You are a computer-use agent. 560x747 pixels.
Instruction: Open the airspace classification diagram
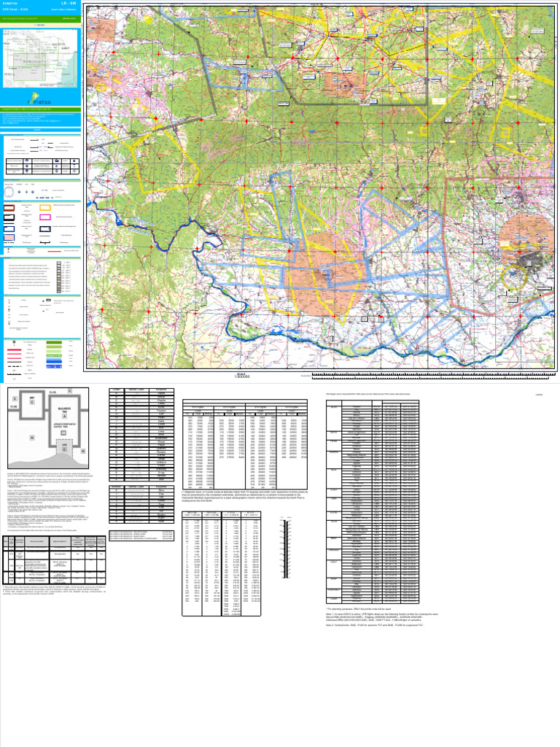click(48, 427)
